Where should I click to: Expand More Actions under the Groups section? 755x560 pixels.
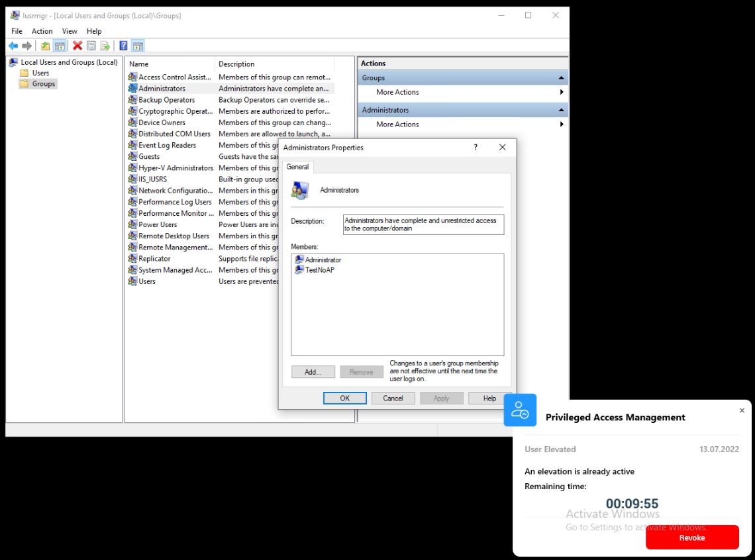point(463,92)
